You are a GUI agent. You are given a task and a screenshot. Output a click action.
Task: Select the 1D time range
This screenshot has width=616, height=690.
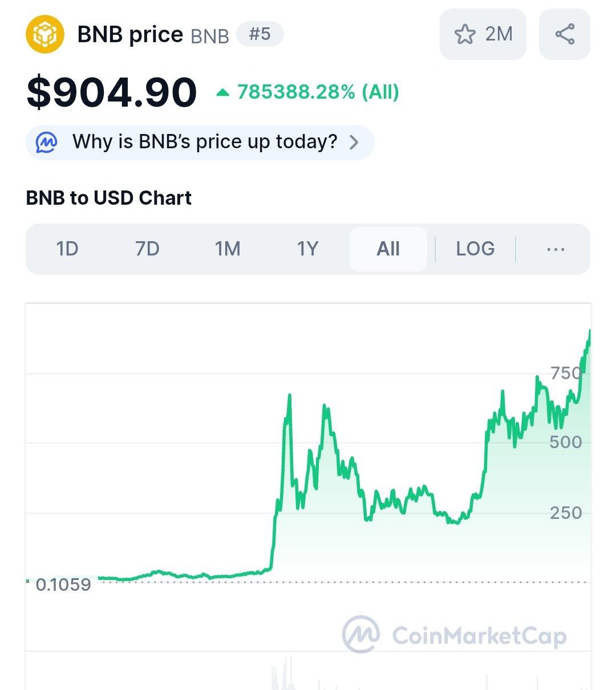tap(67, 249)
